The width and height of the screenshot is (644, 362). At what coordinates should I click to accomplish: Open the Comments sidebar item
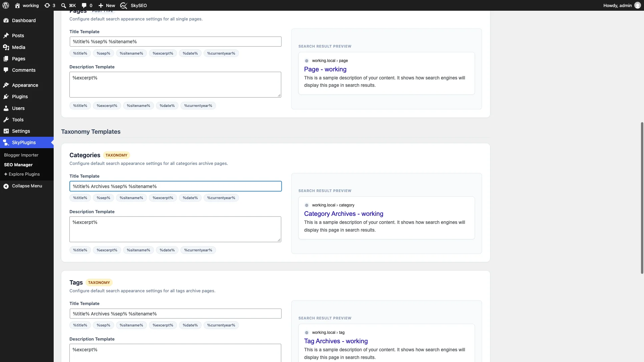click(x=27, y=70)
